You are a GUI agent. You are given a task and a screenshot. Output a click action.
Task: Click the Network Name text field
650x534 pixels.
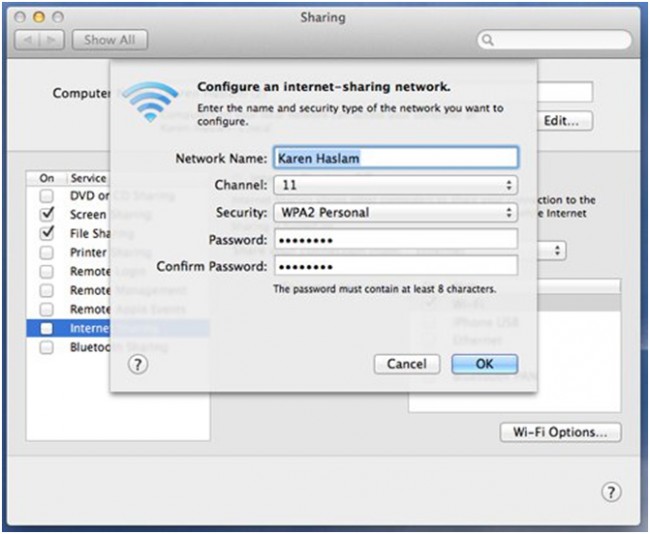394,158
